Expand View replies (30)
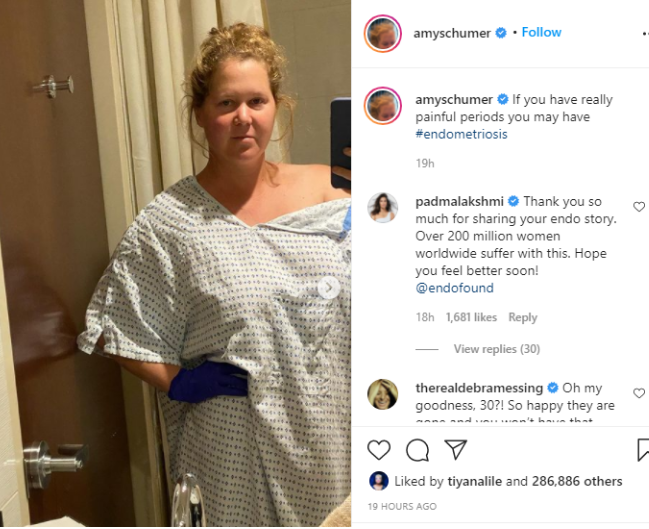The width and height of the screenshot is (649, 529). (497, 349)
